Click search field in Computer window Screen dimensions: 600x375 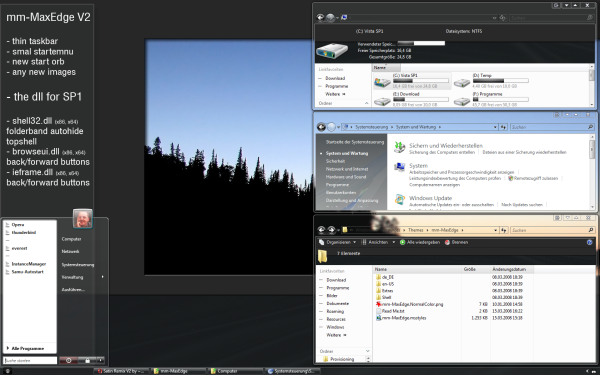coord(551,18)
